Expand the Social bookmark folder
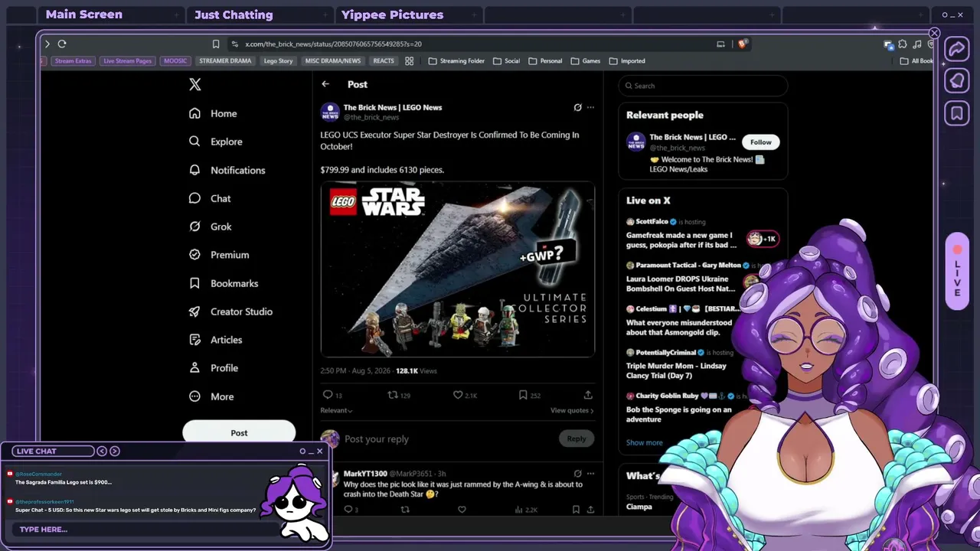 pyautogui.click(x=506, y=61)
